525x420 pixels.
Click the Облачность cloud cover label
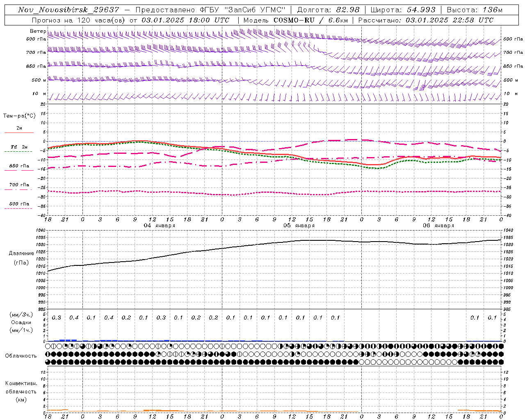pos(21,356)
